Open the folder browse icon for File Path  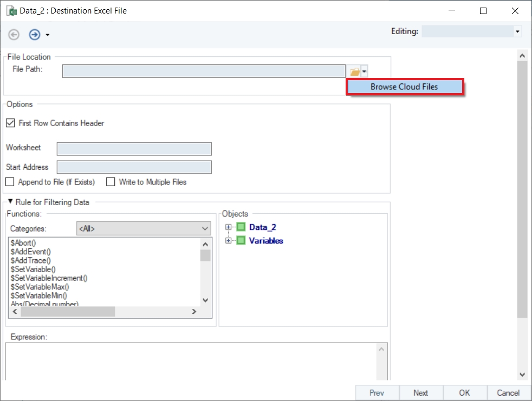pos(354,71)
